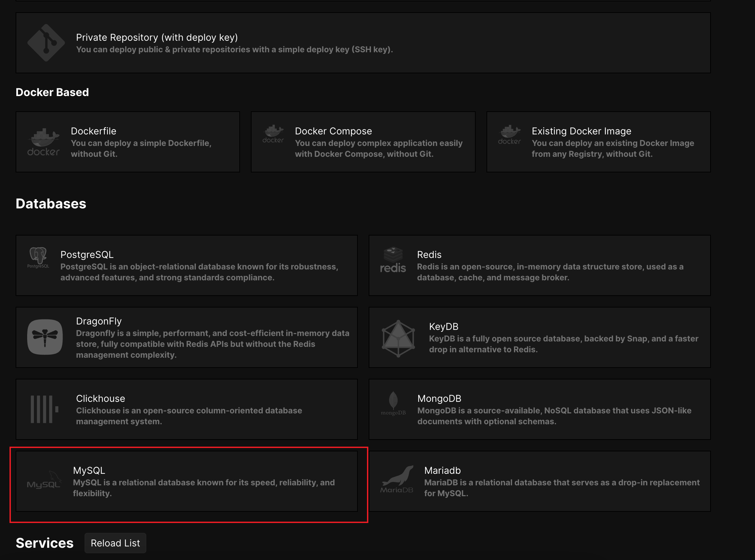This screenshot has height=560, width=755.
Task: Select the Mariadb database title text
Action: point(442,470)
